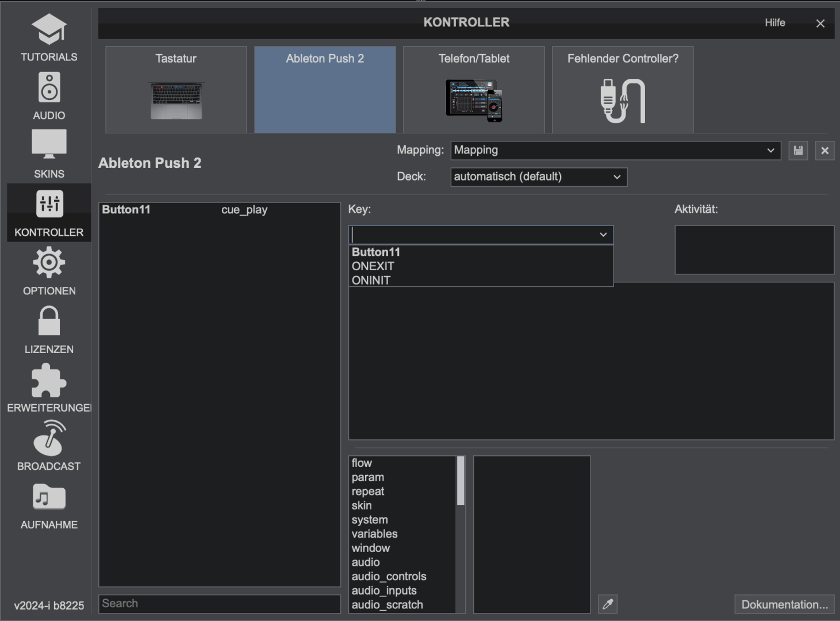This screenshot has height=621, width=840.
Task: Open the Erweiterungen puzzle section
Action: 49,389
